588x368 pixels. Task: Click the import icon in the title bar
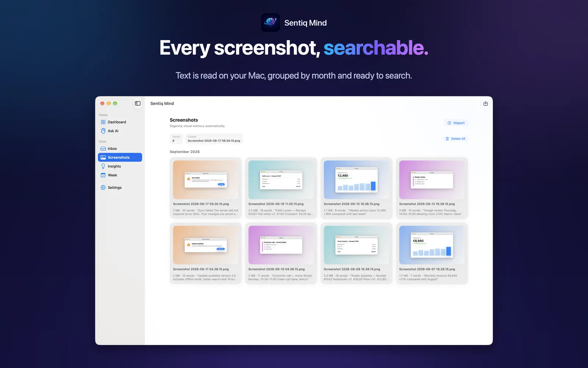(x=485, y=103)
